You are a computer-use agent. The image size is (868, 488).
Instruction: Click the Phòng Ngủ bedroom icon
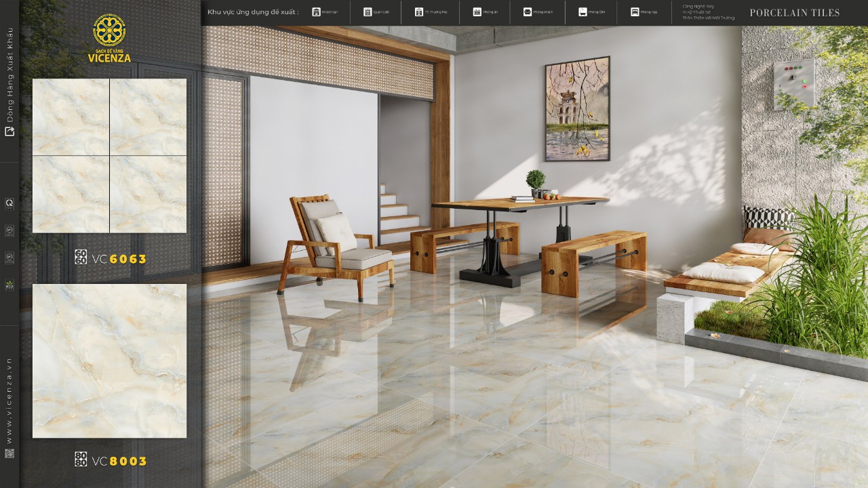(635, 12)
